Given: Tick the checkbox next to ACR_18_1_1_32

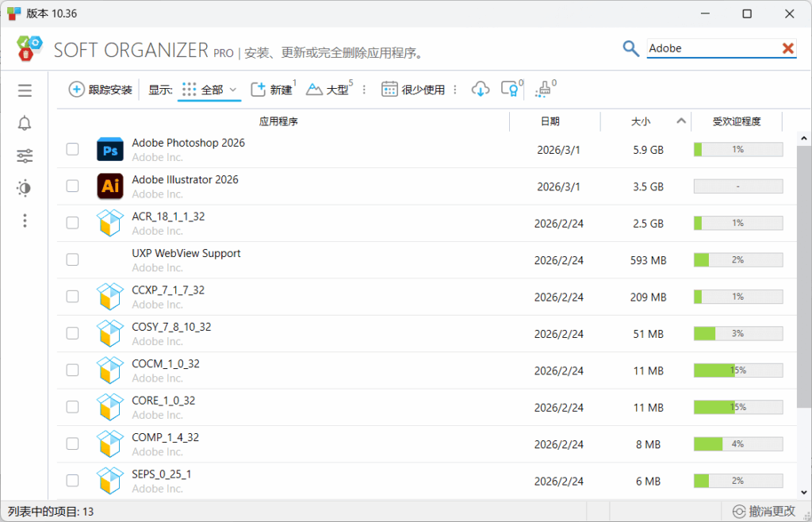Looking at the screenshot, I should 72,223.
